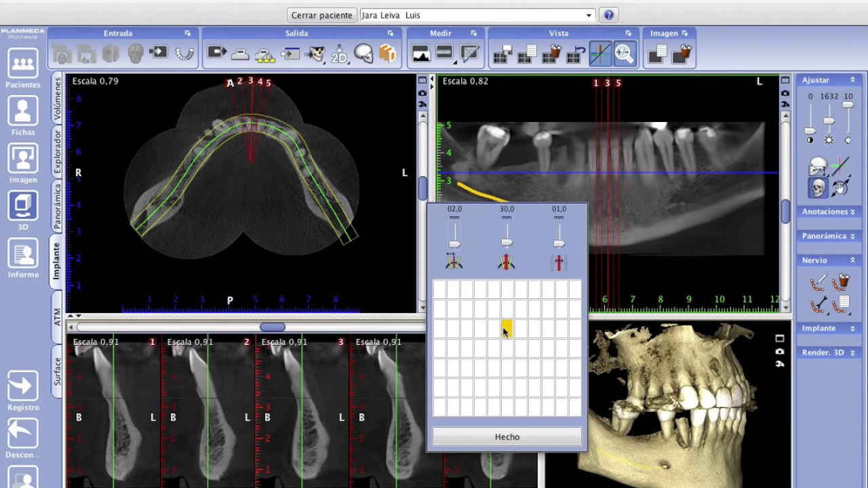Switch to the ATM tab

click(x=57, y=317)
